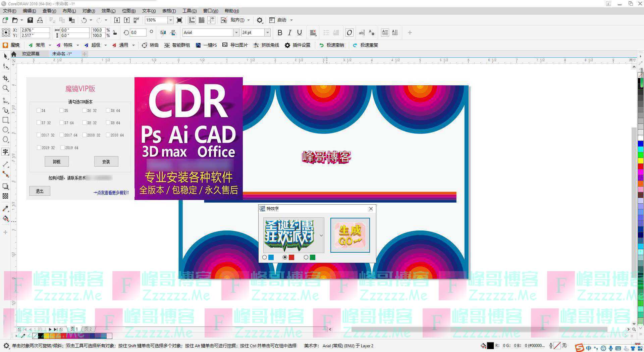Image resolution: width=644 pixels, height=352 pixels.
Task: Click the X position input field
Action: [35, 30]
